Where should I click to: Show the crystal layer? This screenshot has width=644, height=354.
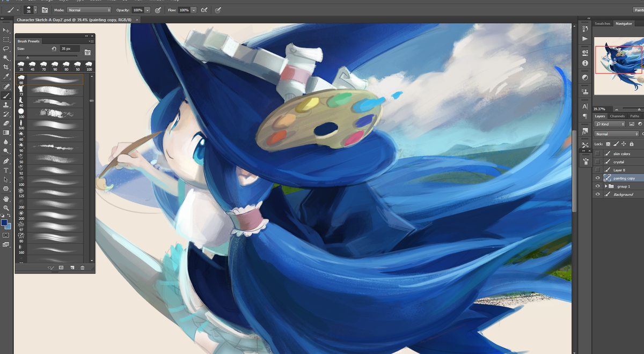[598, 162]
